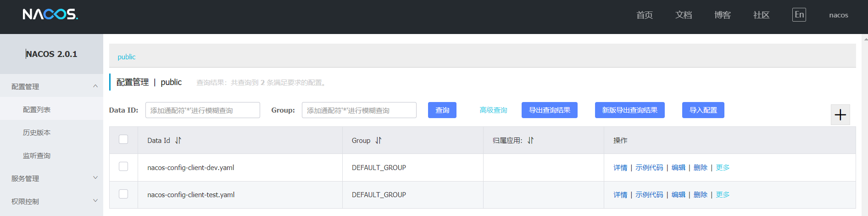This screenshot has height=216, width=868.
Task: Go to 首页 in top navigation
Action: [645, 15]
